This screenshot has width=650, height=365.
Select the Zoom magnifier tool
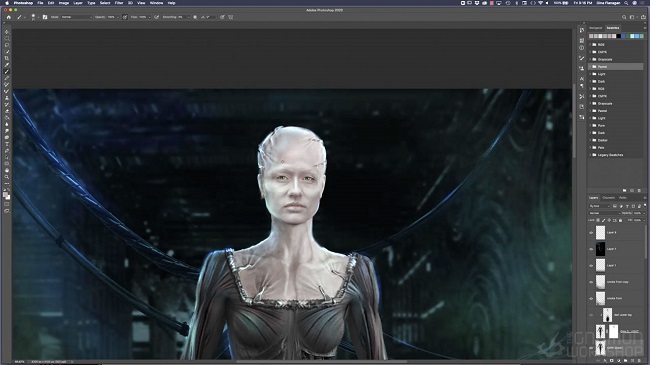pyautogui.click(x=7, y=177)
